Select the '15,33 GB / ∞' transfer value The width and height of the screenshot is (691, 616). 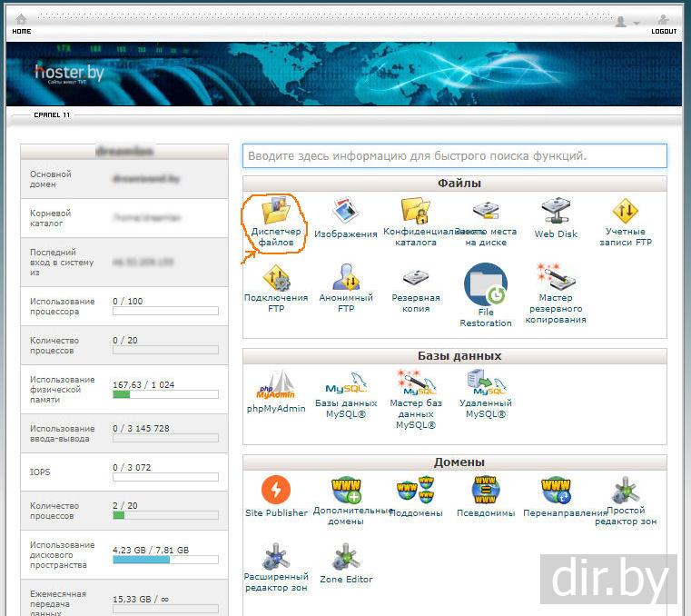[141, 599]
